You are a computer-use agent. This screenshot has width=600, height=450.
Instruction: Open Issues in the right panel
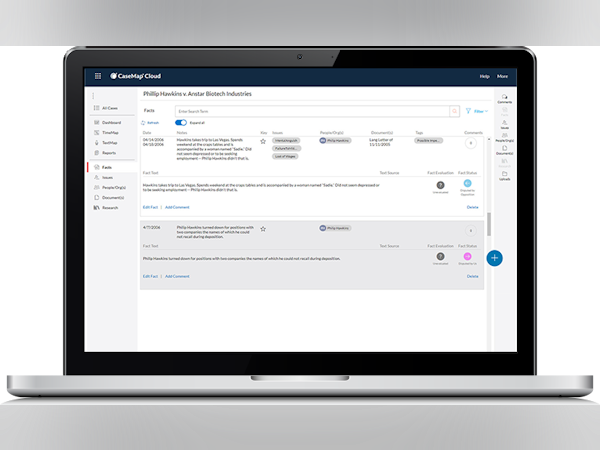pos(504,124)
